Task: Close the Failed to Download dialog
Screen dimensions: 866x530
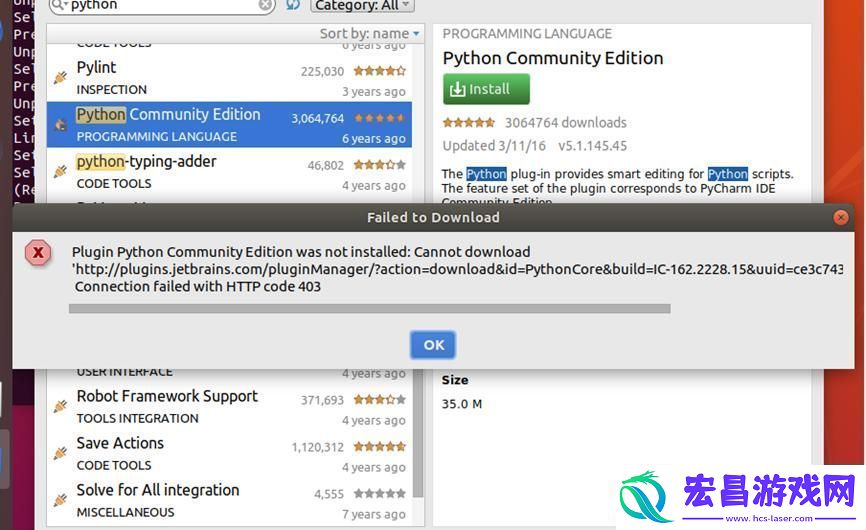Action: point(841,218)
